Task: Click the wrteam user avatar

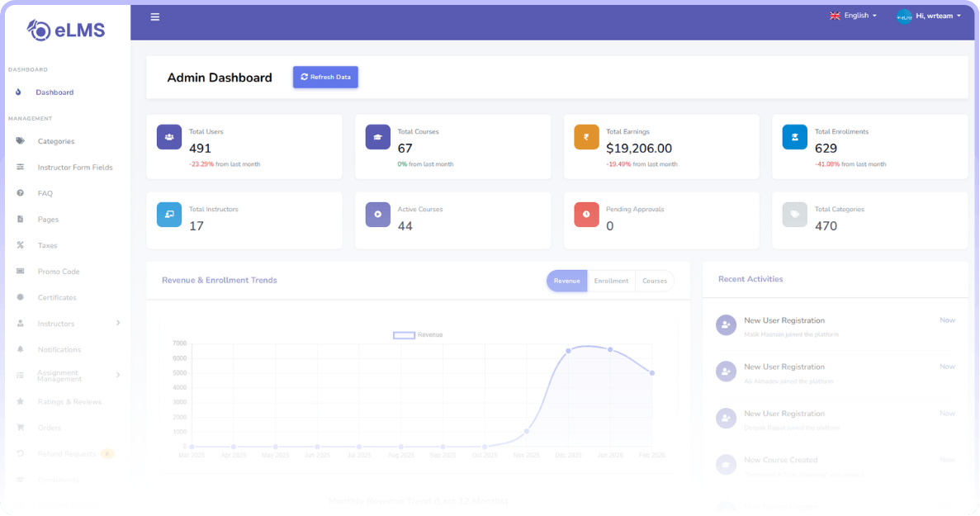Action: point(904,17)
